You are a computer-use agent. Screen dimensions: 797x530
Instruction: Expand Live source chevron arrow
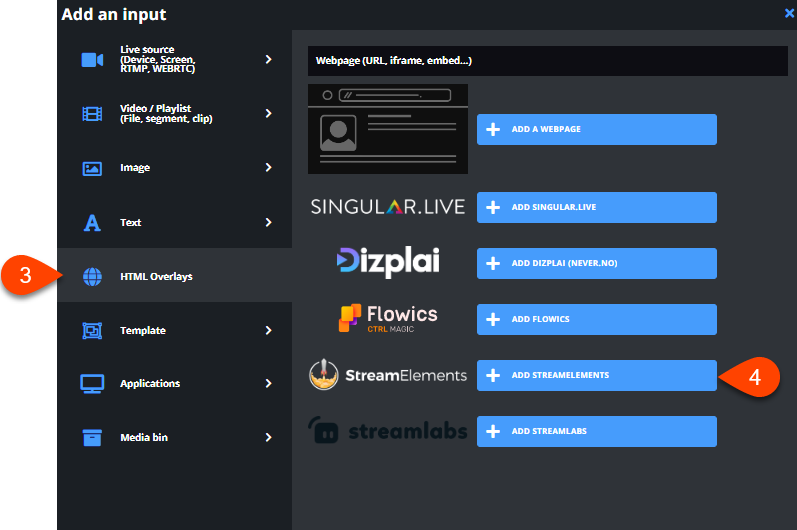coord(268,59)
